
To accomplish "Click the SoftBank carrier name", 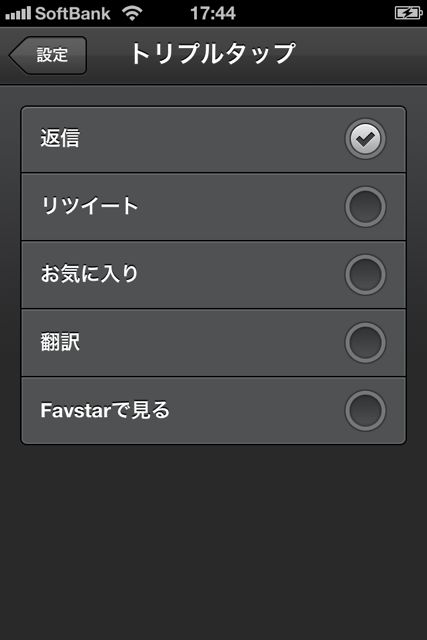I will (73, 13).
